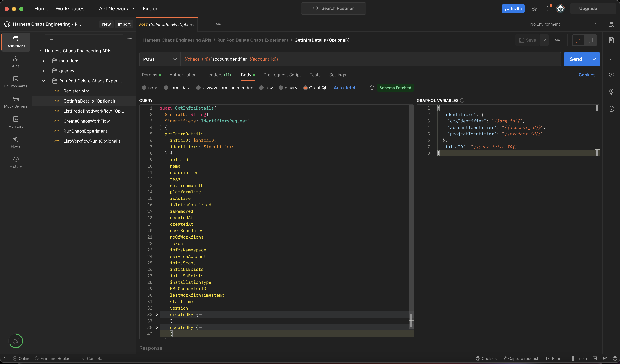The width and height of the screenshot is (620, 364).
Task: Toggle the sidebar from the status bar icon
Action: (5, 358)
